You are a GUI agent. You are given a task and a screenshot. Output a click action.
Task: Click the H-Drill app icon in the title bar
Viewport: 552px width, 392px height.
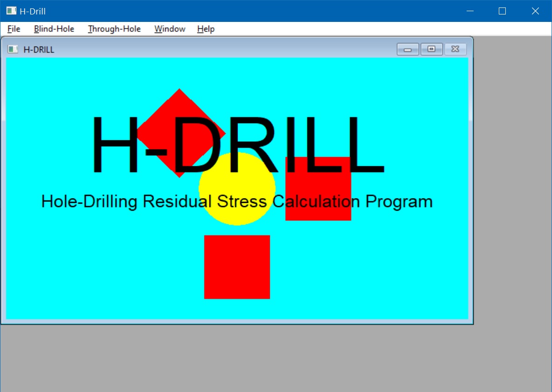click(x=11, y=11)
